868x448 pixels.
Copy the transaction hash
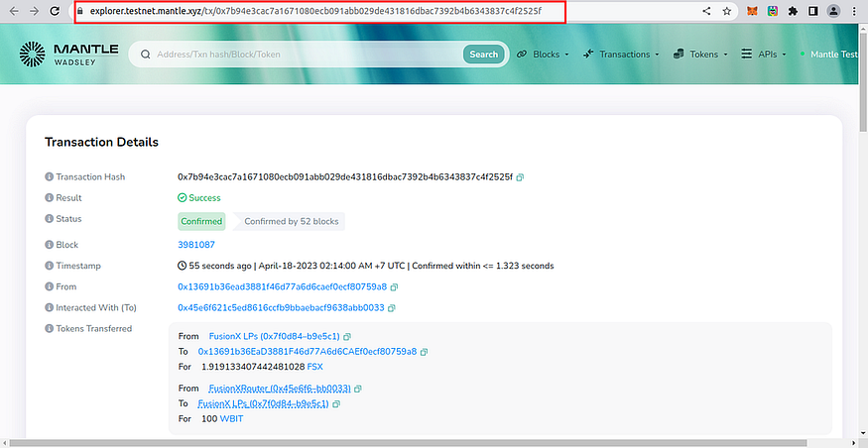[521, 177]
